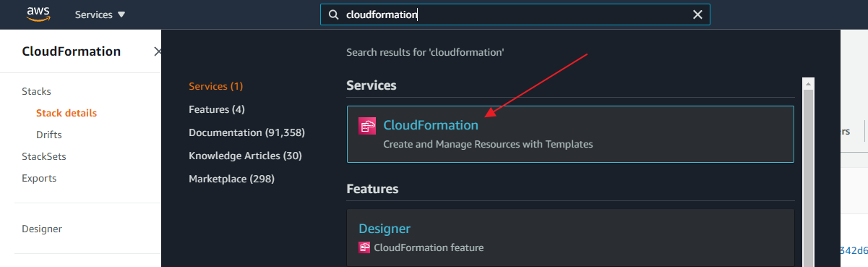Close the CloudFormation side panel

(158, 51)
